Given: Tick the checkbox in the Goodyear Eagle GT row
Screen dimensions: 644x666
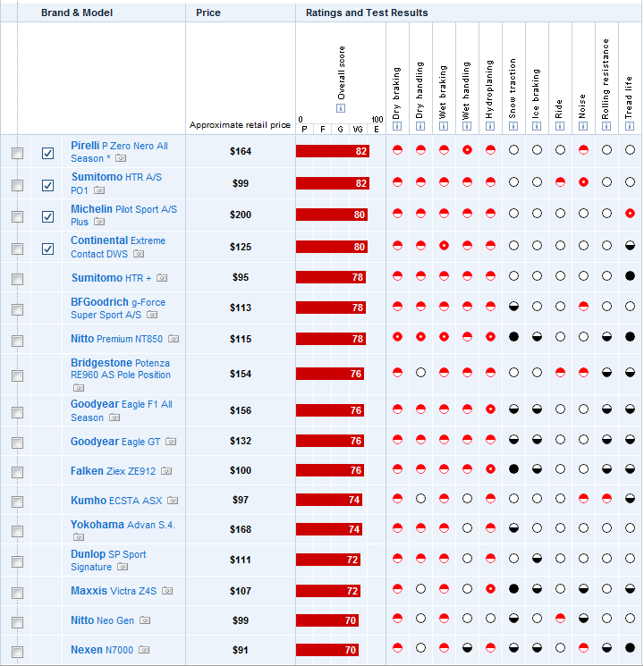Looking at the screenshot, I should (17, 443).
